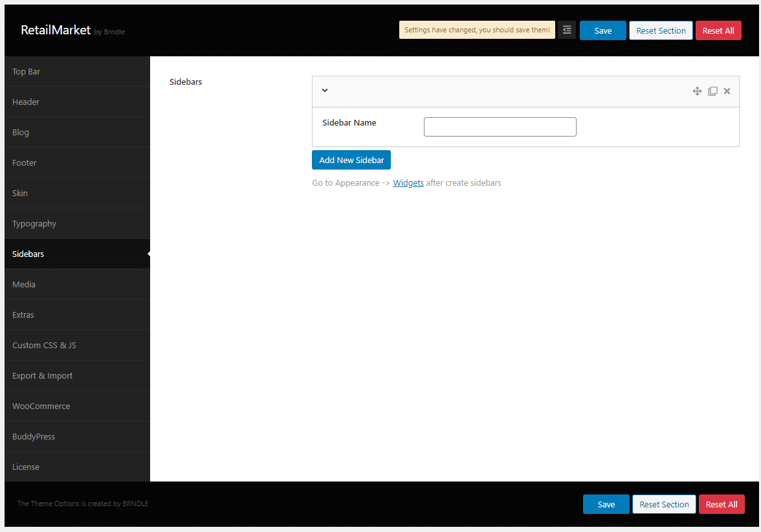This screenshot has width=761, height=532.
Task: Click Reset All in bottom footer
Action: coord(721,504)
